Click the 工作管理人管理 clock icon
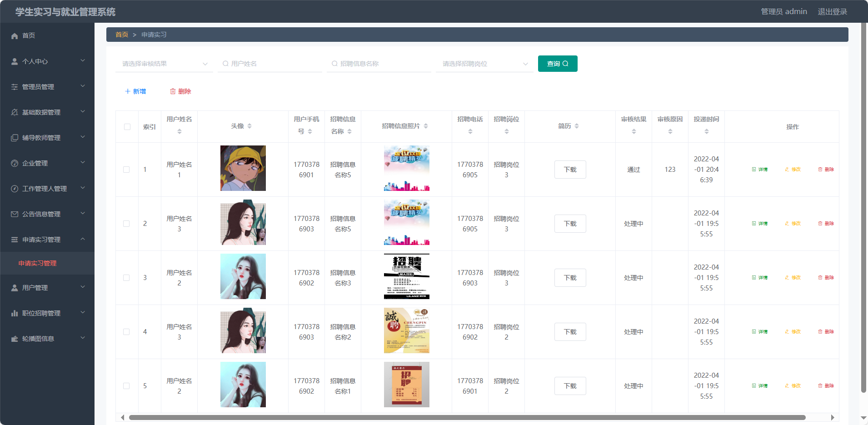 pyautogui.click(x=15, y=189)
